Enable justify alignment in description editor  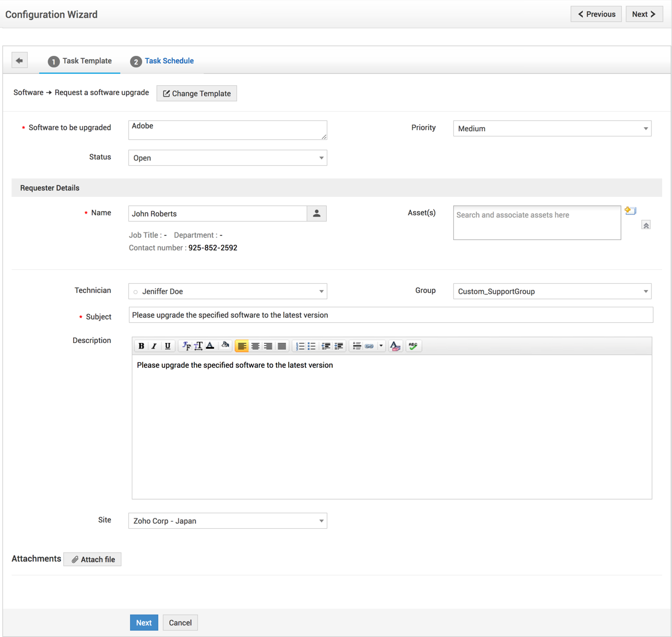[x=281, y=346]
